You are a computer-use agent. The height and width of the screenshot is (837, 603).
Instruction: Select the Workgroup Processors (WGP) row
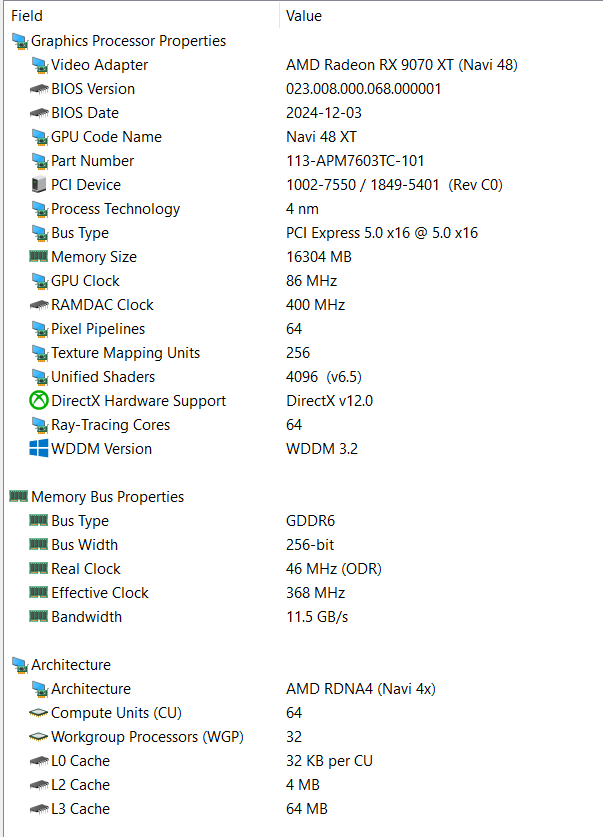tap(147, 737)
